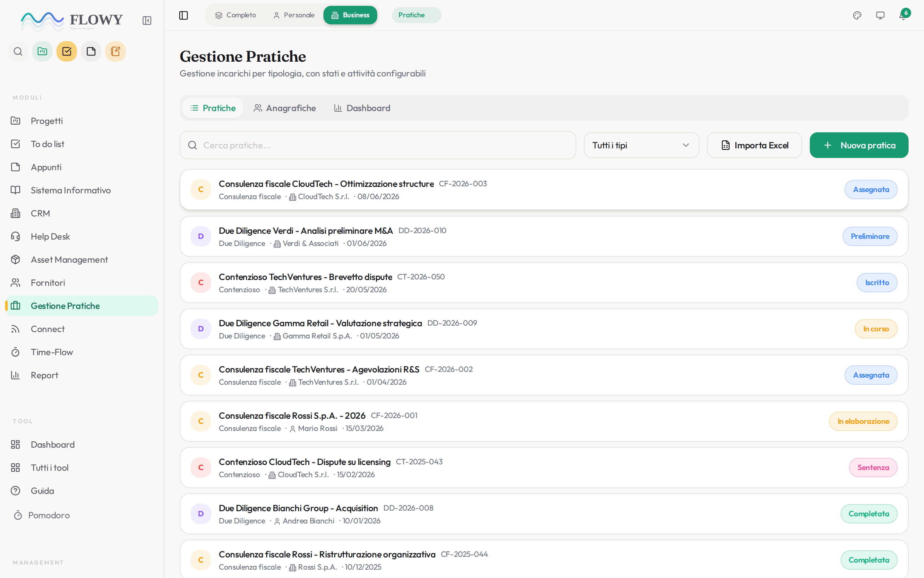Screen dimensions: 924x578
Task: Open Fornitori module
Action: (82, 283)
